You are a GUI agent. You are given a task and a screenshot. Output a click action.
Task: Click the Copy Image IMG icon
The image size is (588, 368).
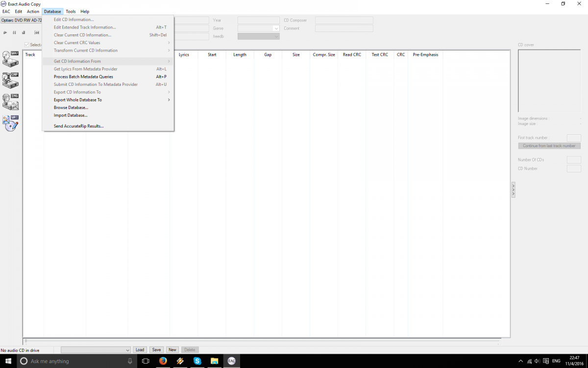[x=10, y=102]
